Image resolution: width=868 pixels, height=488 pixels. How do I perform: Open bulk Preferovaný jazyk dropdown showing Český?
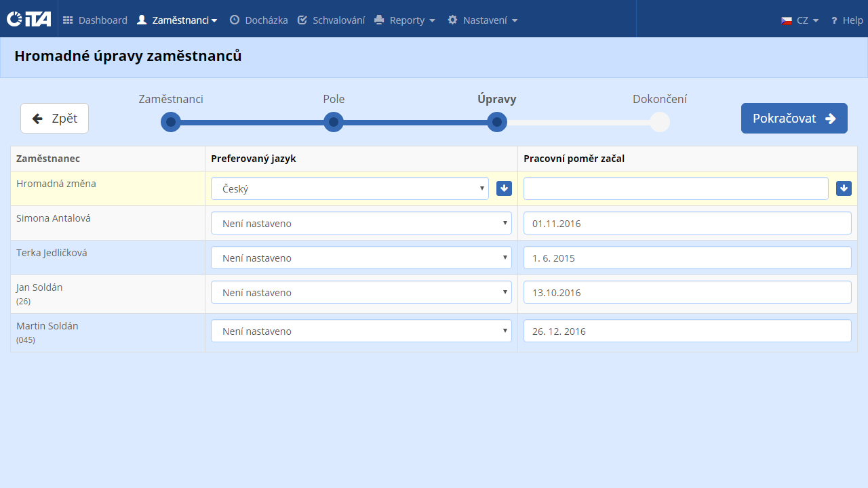pos(349,188)
